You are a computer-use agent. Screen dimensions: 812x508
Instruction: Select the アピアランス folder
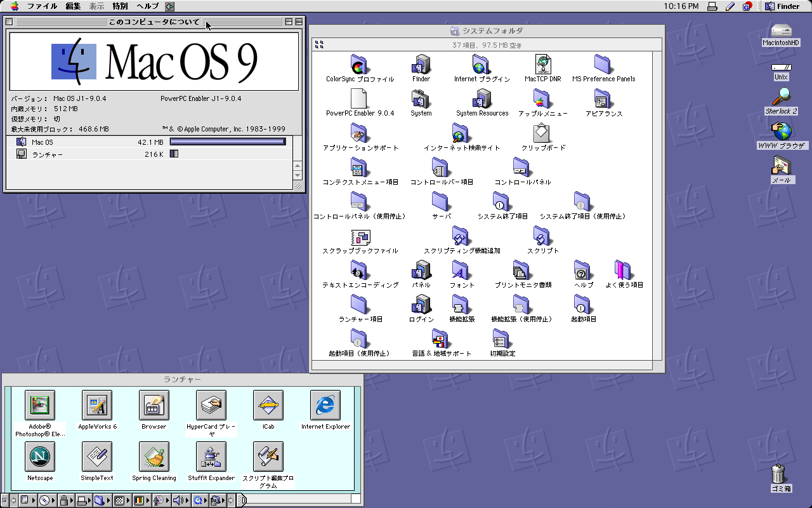coord(603,99)
